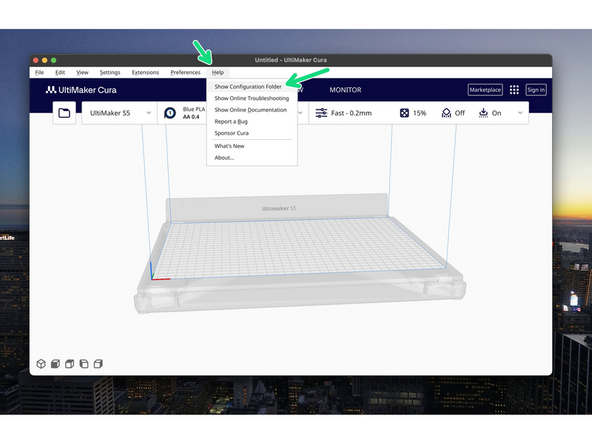Click the support structure icon
This screenshot has width=592, height=444.
(x=446, y=113)
